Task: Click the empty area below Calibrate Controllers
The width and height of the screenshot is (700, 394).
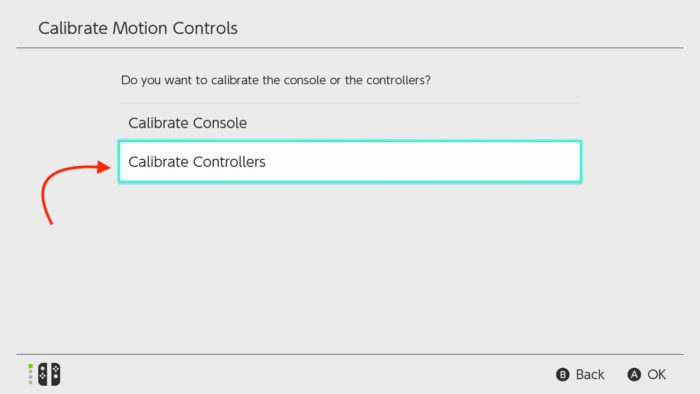Action: pyautogui.click(x=350, y=268)
